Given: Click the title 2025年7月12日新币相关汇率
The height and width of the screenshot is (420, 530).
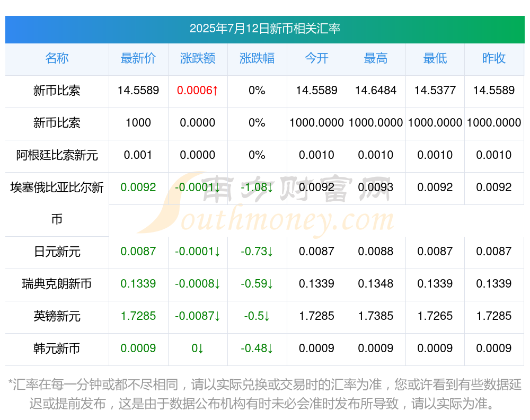Looking at the screenshot, I should click(x=264, y=29).
